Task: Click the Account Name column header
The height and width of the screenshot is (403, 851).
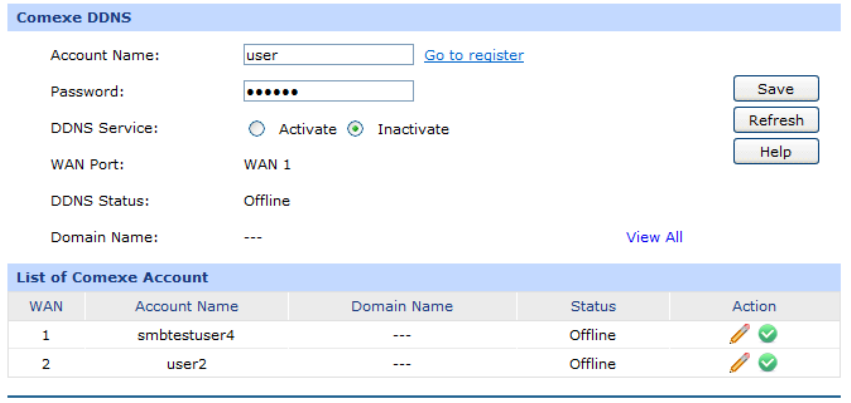Action: pyautogui.click(x=187, y=306)
